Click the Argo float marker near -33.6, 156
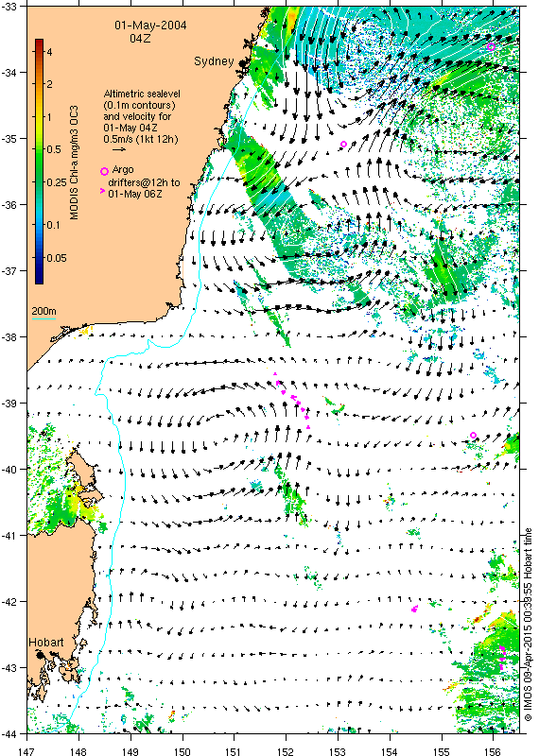Viewport: 539px width, 756px height. point(491,46)
